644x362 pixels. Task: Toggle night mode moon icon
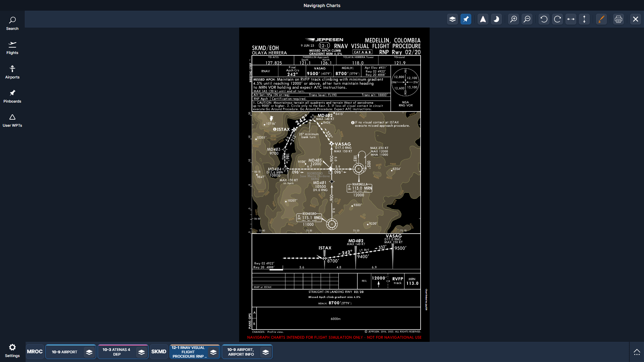point(496,19)
